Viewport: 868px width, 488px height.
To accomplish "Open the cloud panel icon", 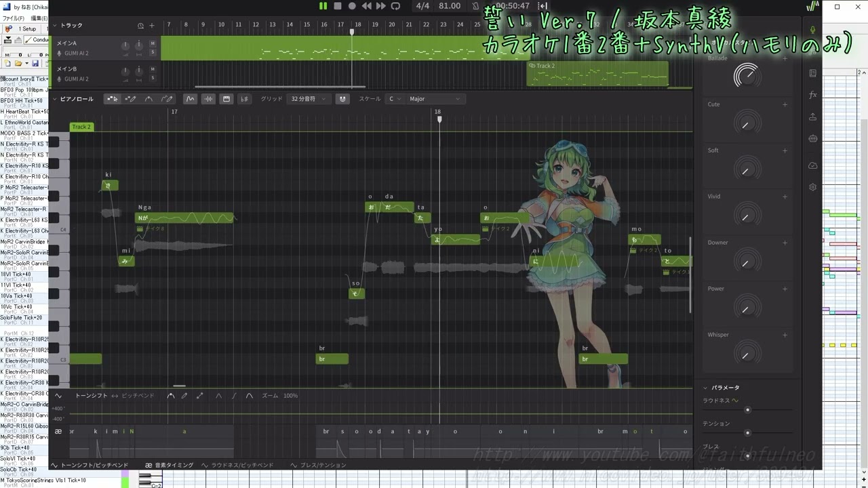I will [812, 165].
